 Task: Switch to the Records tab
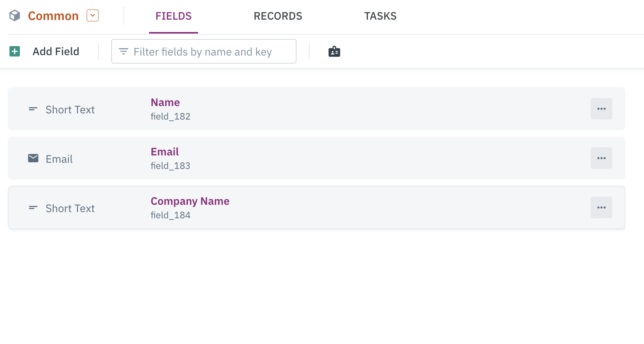pyautogui.click(x=278, y=16)
